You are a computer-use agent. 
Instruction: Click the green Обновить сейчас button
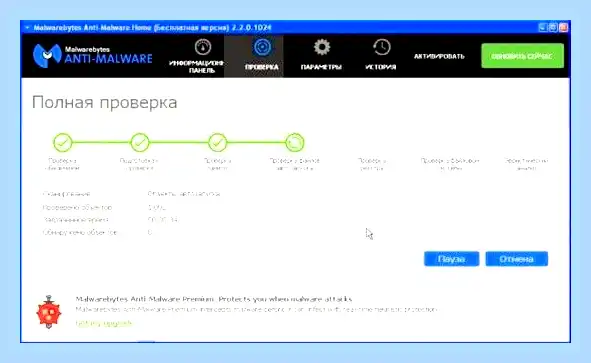tap(522, 56)
